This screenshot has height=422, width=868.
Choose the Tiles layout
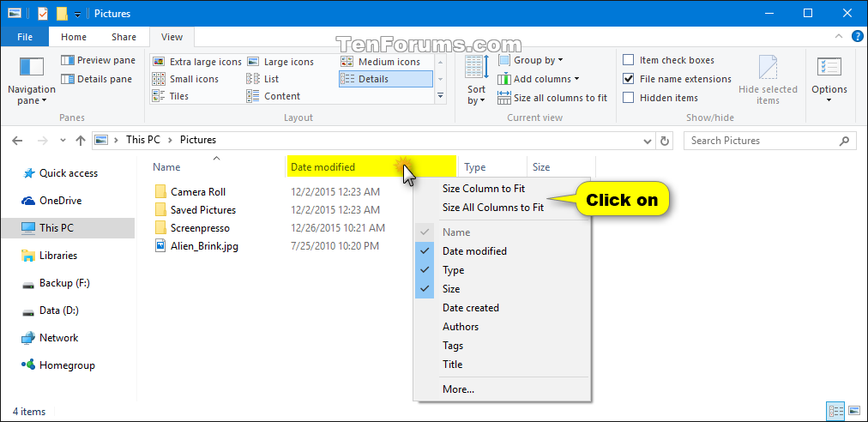[x=171, y=96]
